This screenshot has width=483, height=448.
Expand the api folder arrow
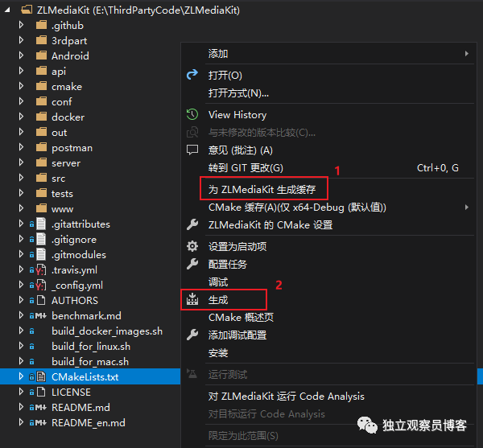[x=21, y=71]
